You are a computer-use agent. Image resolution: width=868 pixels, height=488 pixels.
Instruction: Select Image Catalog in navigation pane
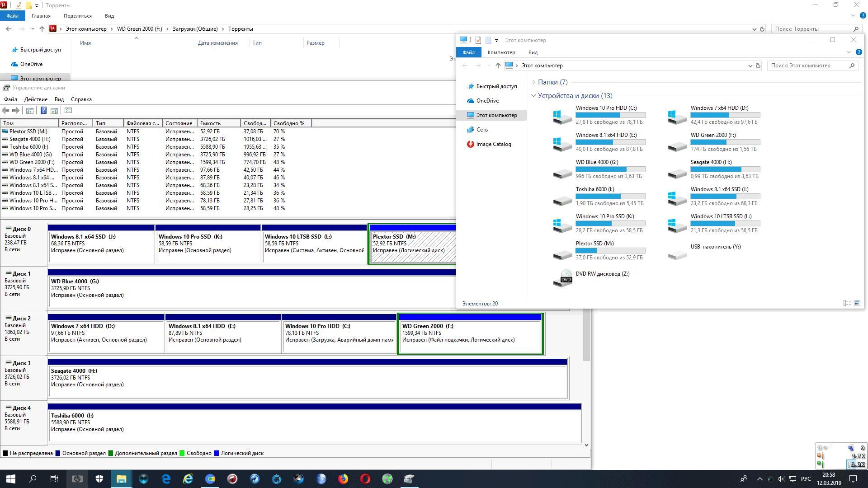(x=493, y=144)
